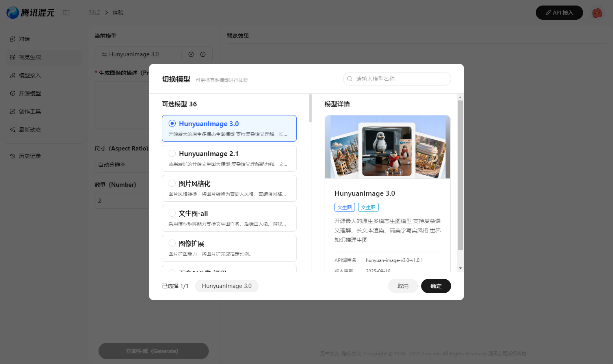Select the HunyuanImage 2.1 radio button

(172, 153)
